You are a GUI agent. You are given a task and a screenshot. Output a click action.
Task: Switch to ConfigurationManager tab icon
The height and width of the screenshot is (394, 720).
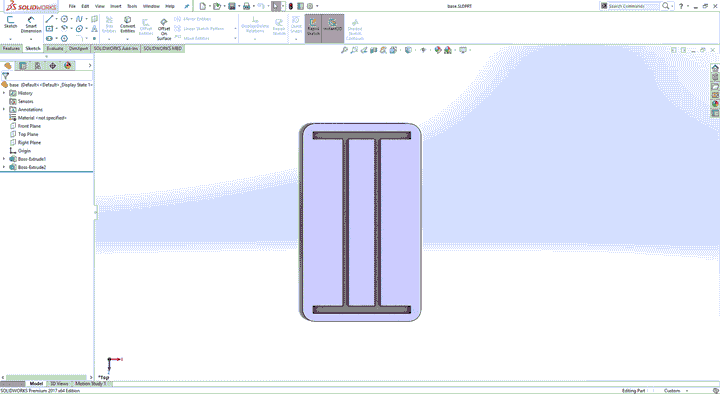[38, 66]
